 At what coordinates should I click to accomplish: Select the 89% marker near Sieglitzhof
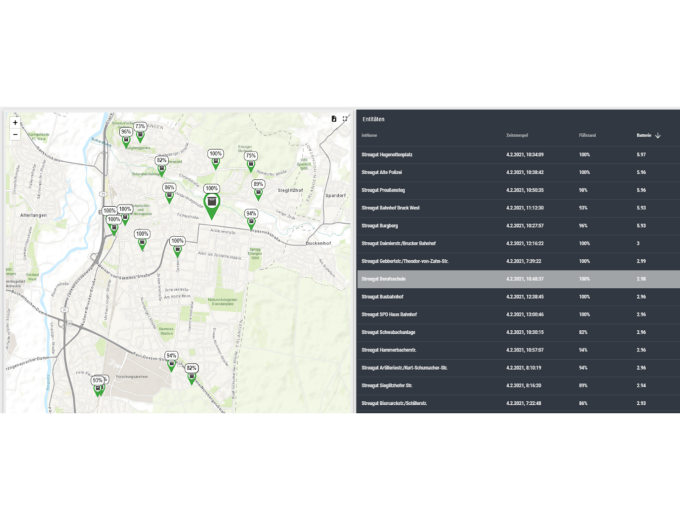(258, 193)
